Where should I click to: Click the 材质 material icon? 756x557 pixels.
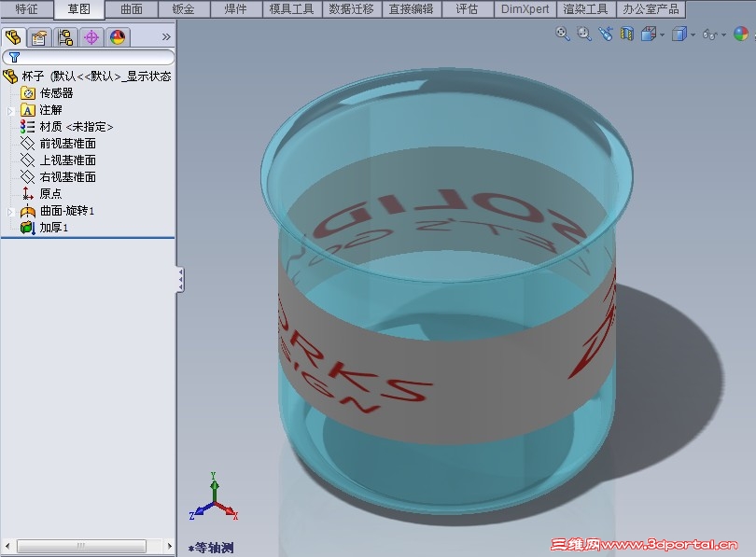coord(27,127)
